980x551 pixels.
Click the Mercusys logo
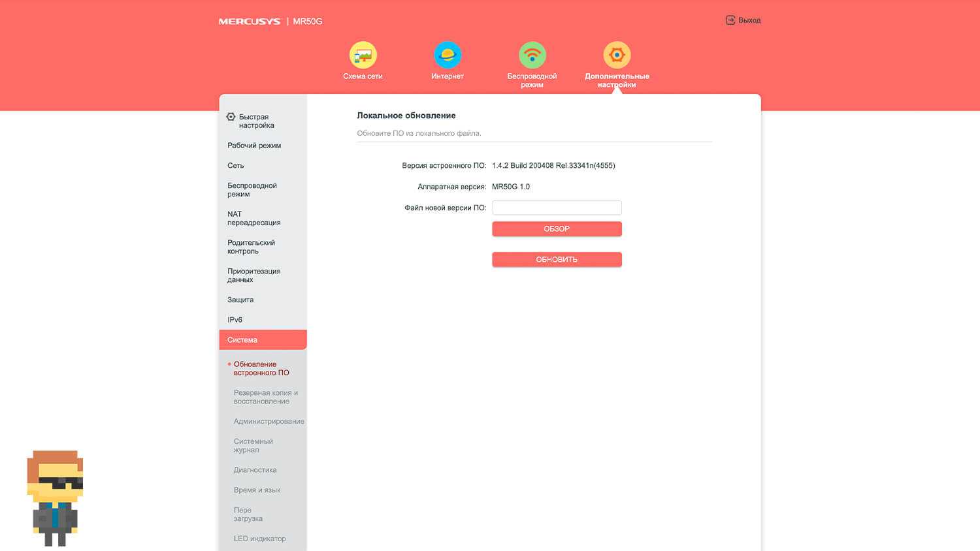[x=250, y=22]
